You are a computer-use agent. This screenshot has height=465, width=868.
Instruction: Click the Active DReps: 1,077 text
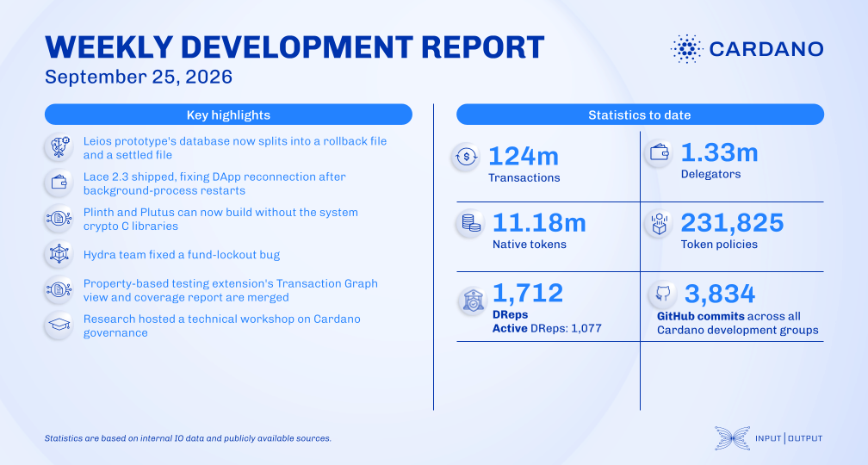pos(547,328)
